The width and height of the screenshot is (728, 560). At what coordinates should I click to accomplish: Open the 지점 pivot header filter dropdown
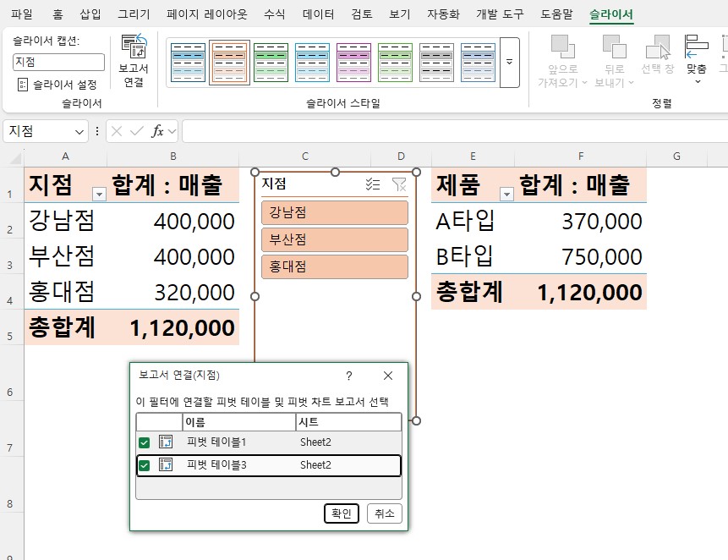99,193
